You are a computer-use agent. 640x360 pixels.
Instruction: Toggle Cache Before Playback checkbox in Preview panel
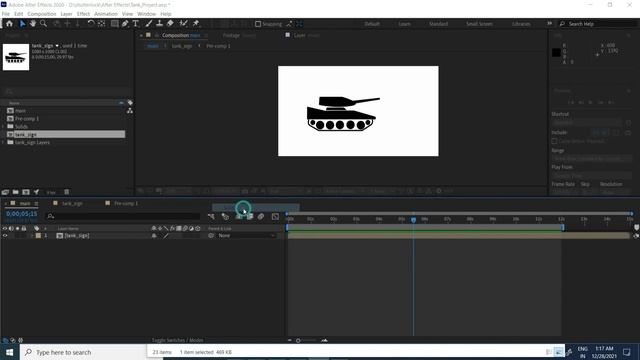tap(554, 141)
